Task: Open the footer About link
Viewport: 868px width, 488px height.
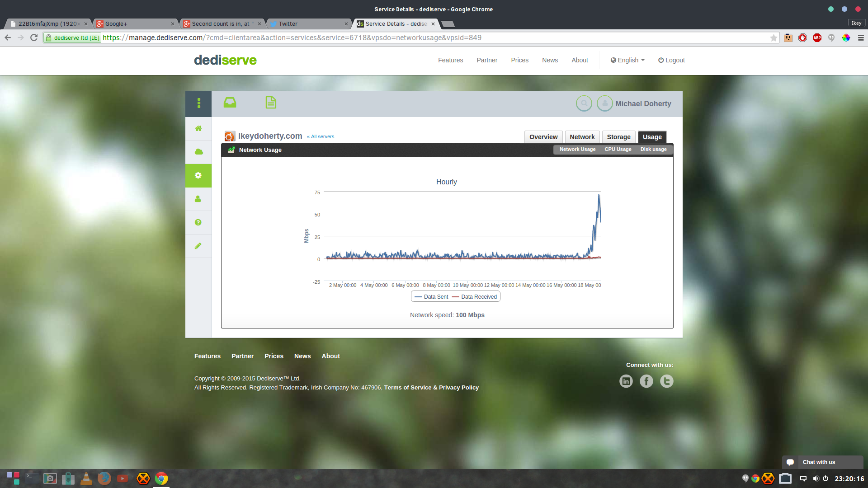Action: click(x=330, y=356)
